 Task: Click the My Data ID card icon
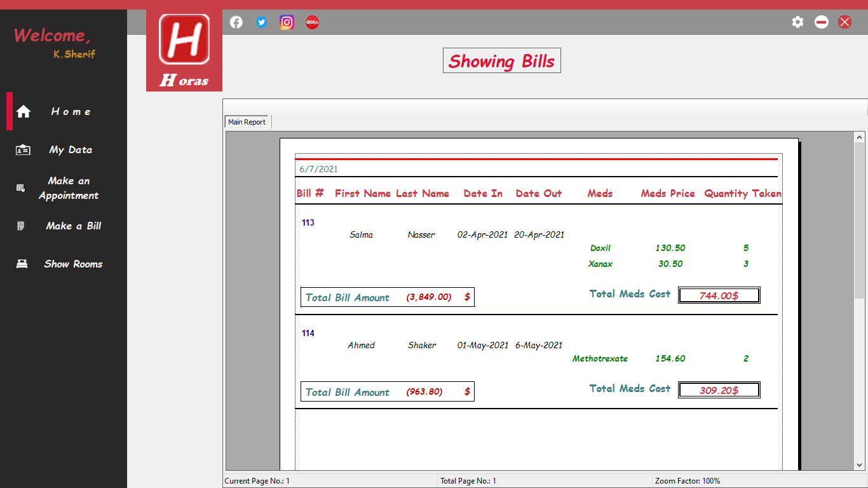coord(23,150)
